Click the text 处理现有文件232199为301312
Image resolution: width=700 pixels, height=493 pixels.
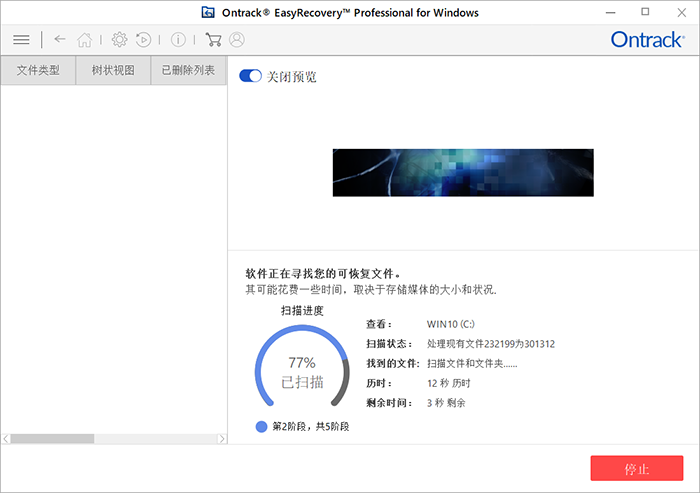coord(491,344)
